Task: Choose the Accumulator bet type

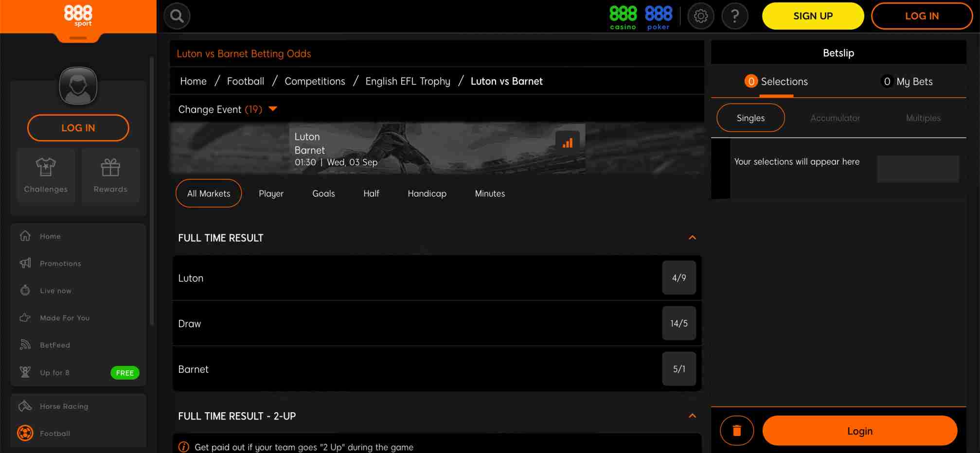Action: coord(835,118)
